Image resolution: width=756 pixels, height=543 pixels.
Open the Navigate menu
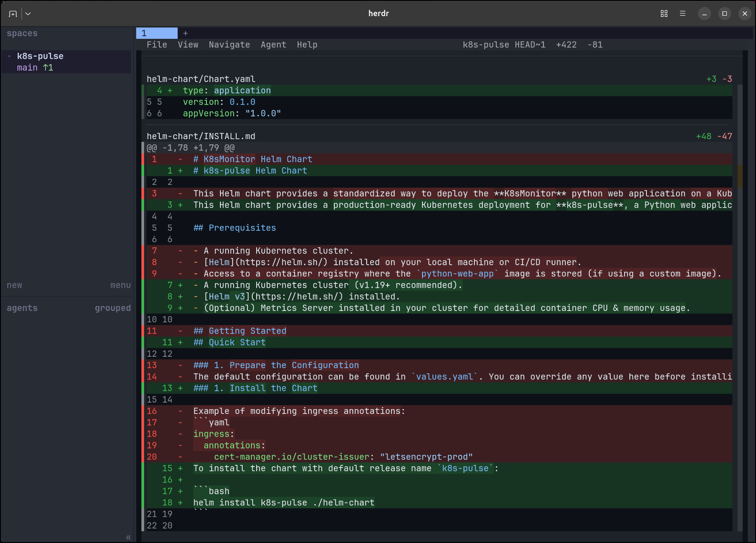[229, 44]
